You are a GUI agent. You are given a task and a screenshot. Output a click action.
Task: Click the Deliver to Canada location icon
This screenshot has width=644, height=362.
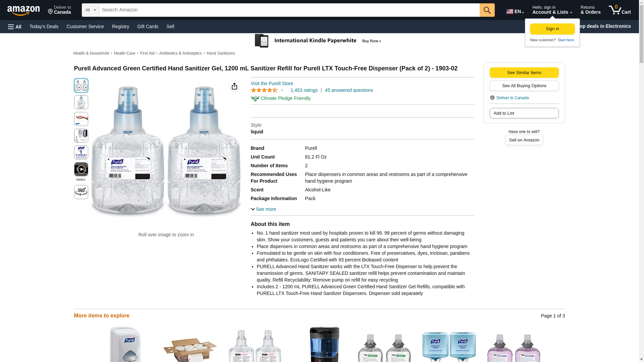492,98
